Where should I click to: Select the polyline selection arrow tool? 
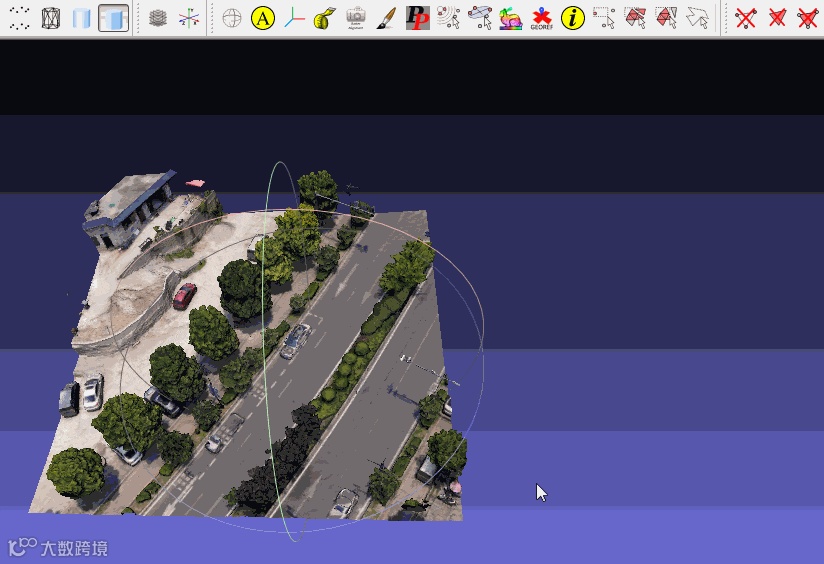(x=697, y=18)
